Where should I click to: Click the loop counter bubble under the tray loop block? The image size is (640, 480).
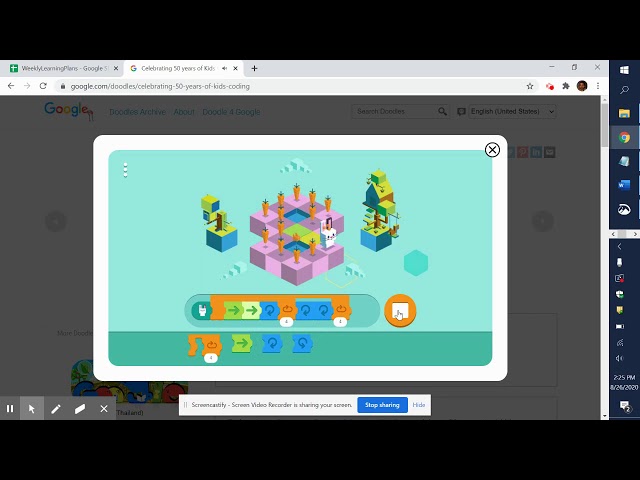click(211, 358)
